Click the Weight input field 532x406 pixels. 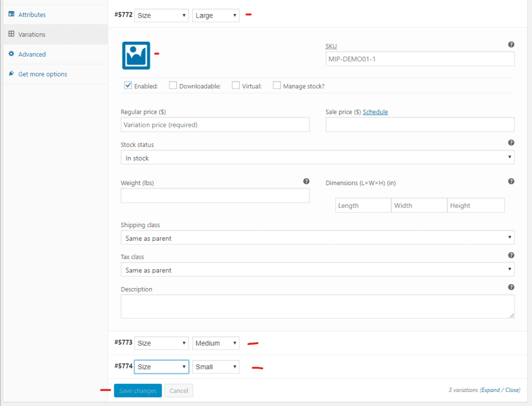[215, 196]
